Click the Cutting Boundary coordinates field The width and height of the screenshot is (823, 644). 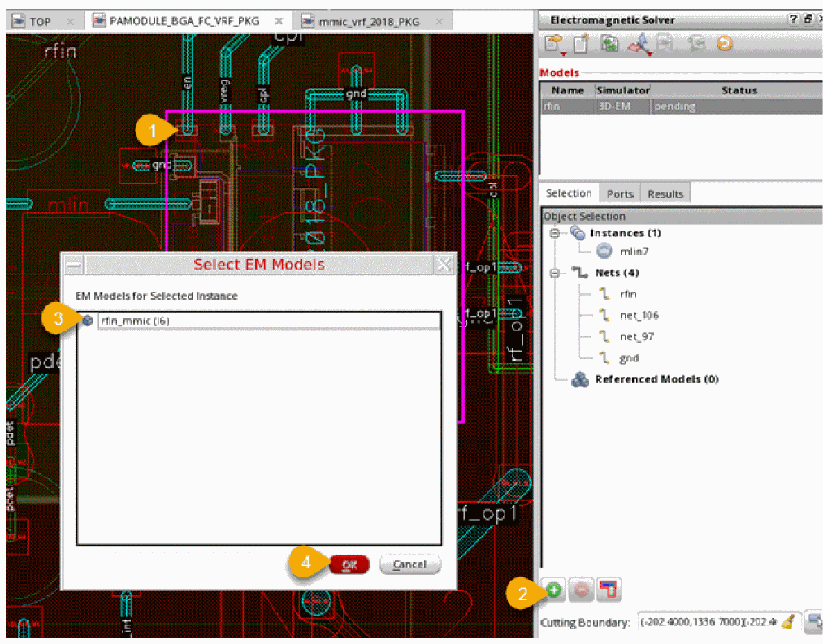point(705,623)
